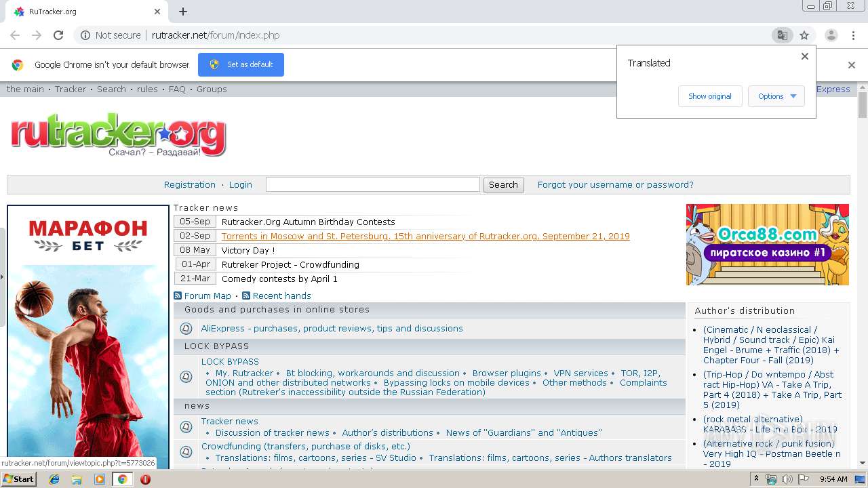Click Set as default button
The height and width of the screenshot is (488, 868).
click(241, 64)
